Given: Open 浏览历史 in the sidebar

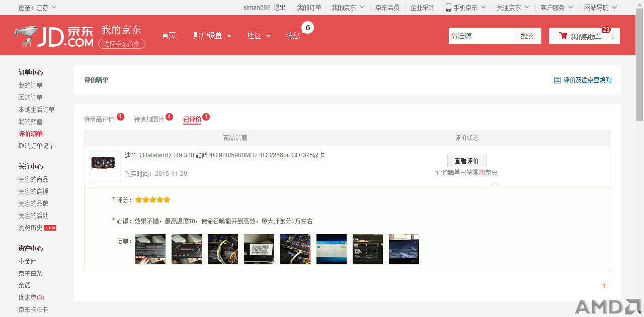Looking at the screenshot, I should click(31, 228).
